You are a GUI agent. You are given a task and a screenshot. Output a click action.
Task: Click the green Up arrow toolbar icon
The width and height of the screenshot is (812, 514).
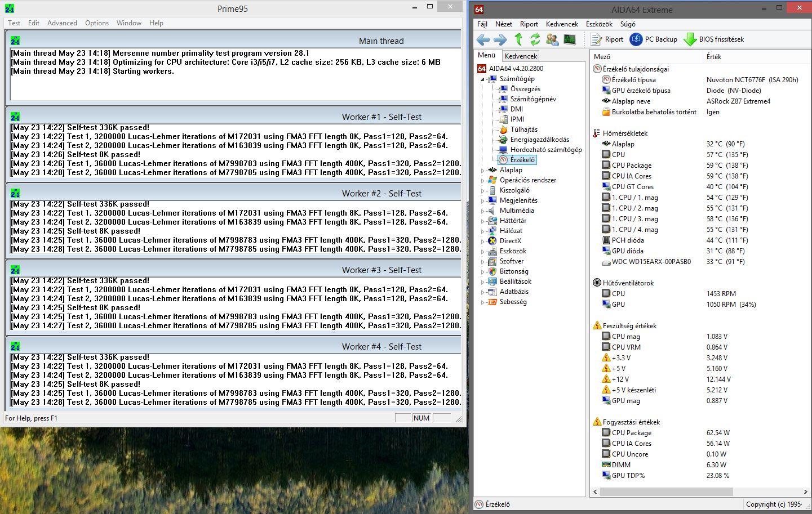518,39
